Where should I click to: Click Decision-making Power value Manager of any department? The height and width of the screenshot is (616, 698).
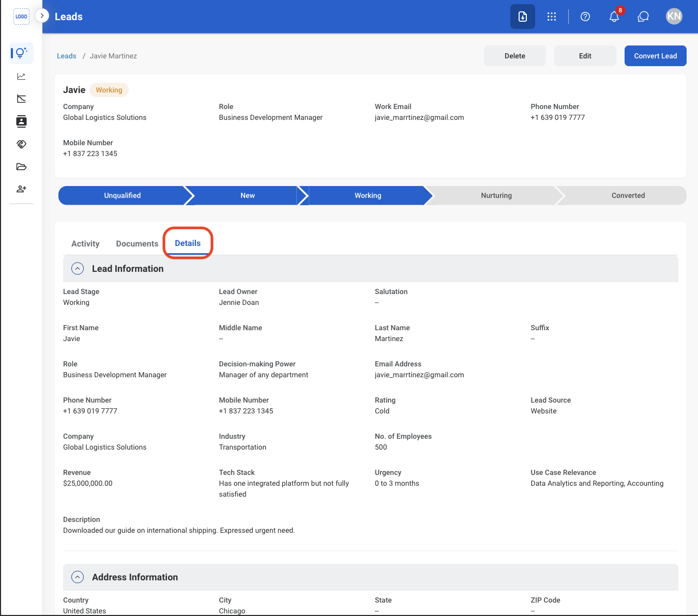[263, 375]
